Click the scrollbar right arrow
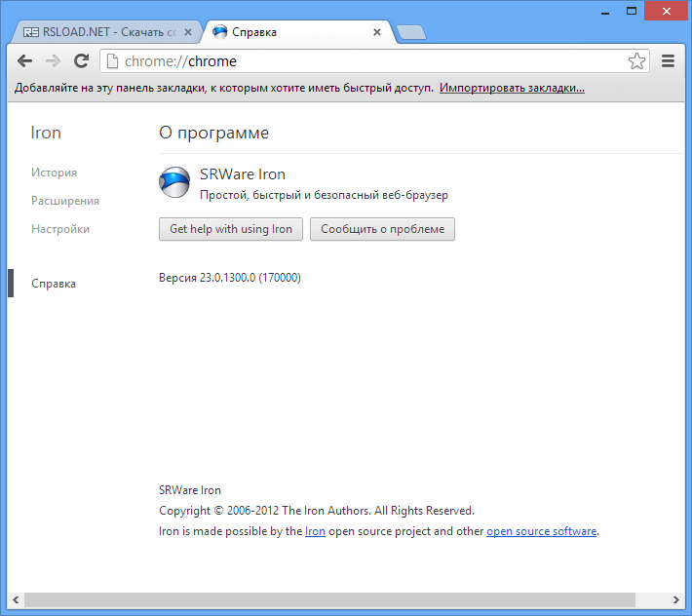Viewport: 692px width, 616px height. point(675,599)
